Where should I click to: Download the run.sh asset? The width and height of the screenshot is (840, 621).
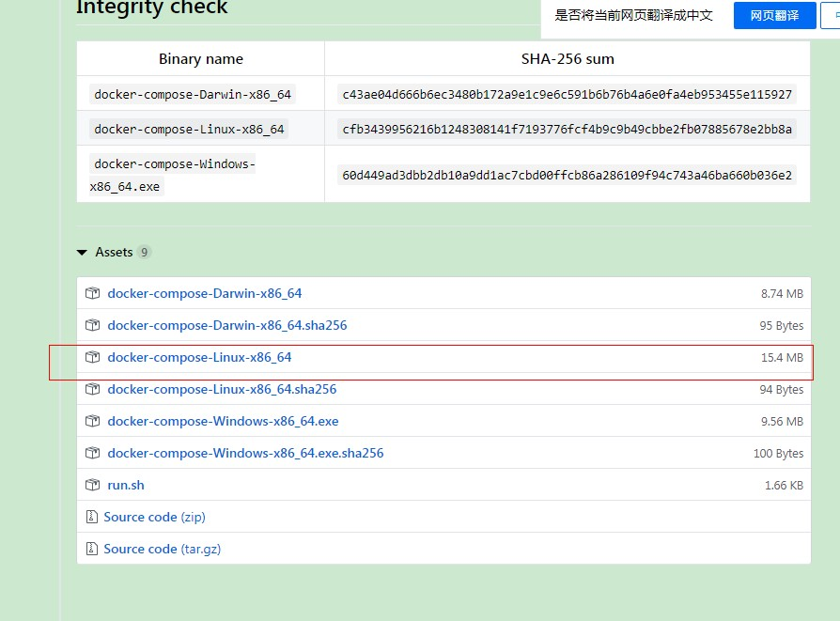[x=126, y=486]
